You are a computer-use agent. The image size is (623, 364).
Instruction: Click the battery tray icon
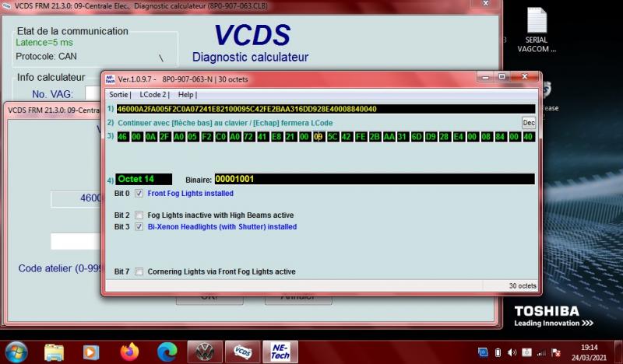[x=498, y=352]
